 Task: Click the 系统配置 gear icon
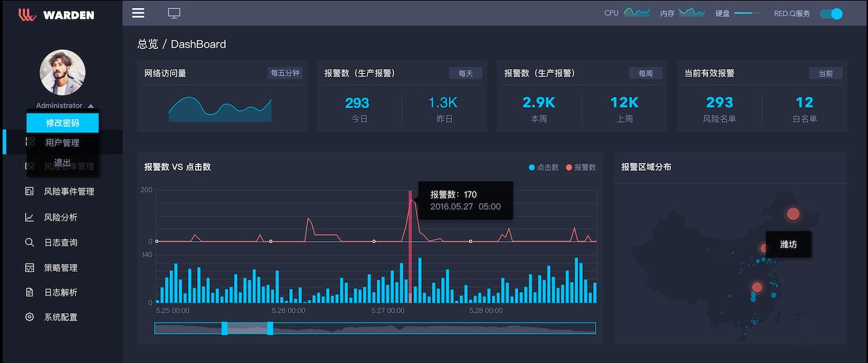[30, 317]
